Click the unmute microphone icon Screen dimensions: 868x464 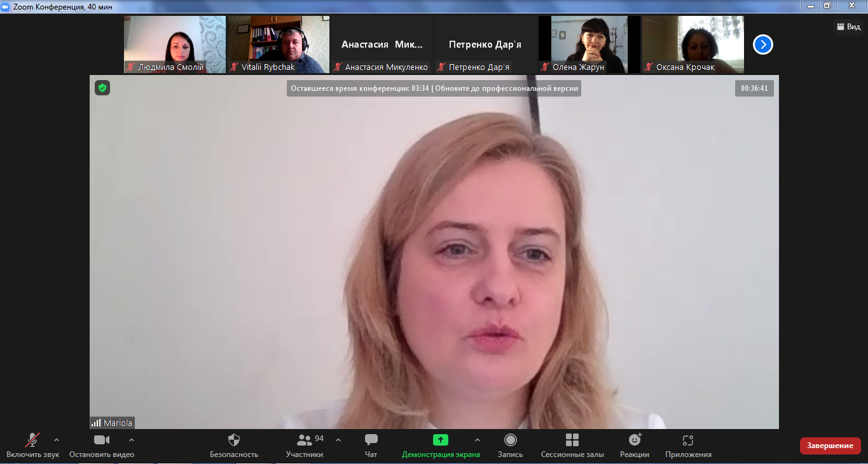point(32,440)
